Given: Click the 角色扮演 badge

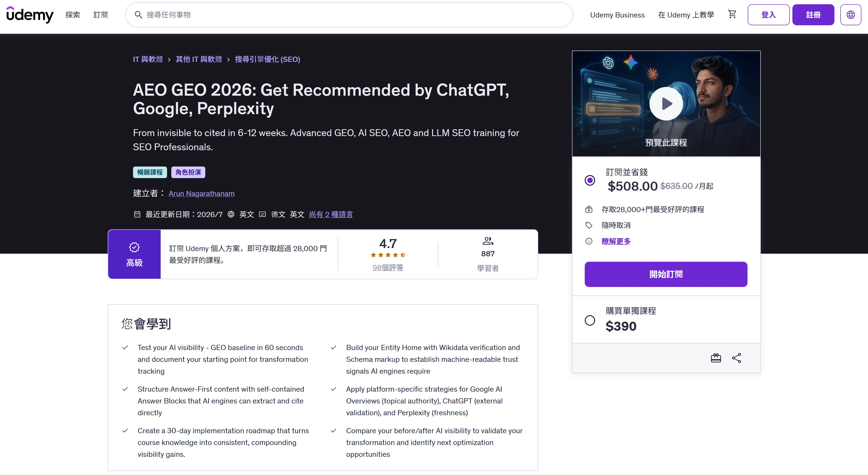Looking at the screenshot, I should click(x=188, y=172).
